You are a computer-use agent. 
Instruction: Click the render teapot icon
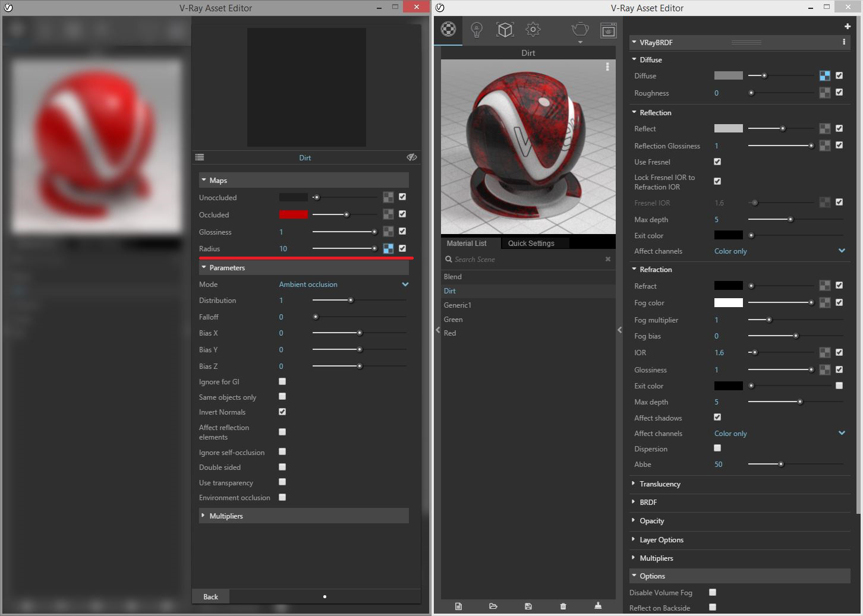pos(579,30)
